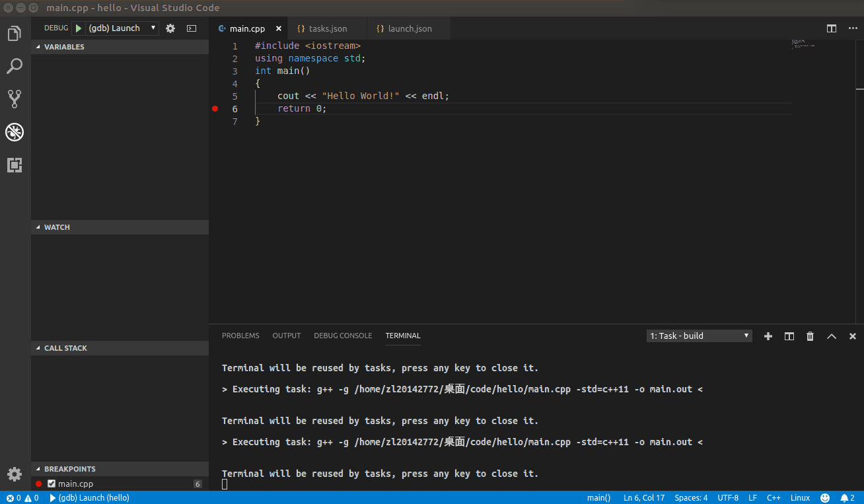Click the UTF-8 encoding in status bar
Screen dimensions: 864x504
click(728, 498)
